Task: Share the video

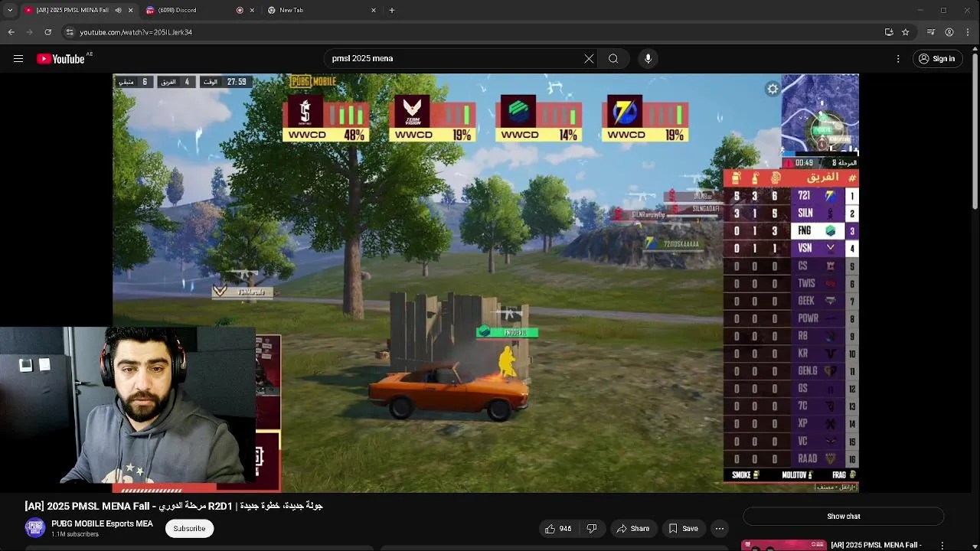Action: pyautogui.click(x=633, y=529)
